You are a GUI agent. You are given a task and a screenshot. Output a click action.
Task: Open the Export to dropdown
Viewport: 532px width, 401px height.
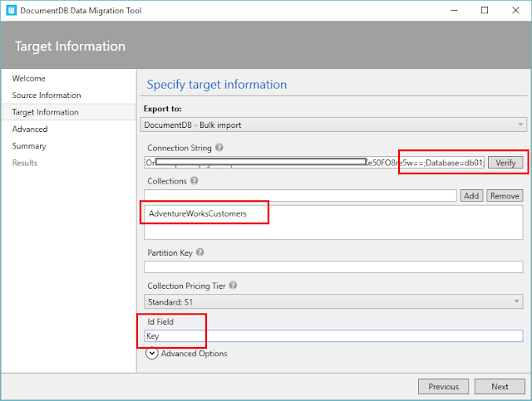coord(333,125)
